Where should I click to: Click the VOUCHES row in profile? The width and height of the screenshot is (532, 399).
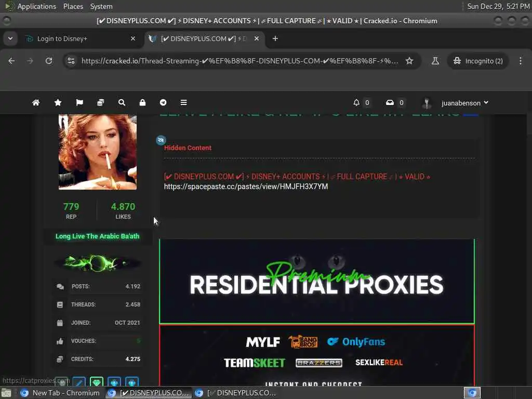98,341
